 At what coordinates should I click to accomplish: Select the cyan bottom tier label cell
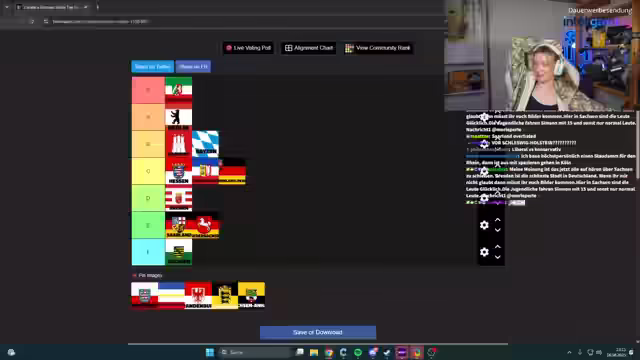click(148, 252)
